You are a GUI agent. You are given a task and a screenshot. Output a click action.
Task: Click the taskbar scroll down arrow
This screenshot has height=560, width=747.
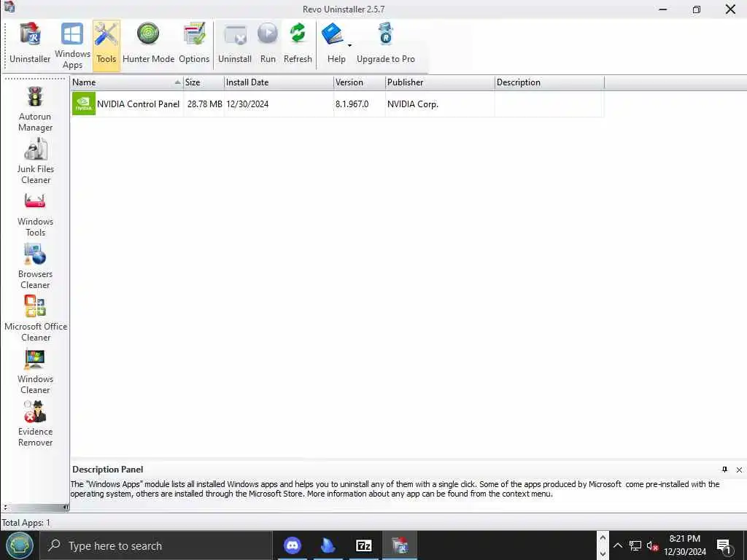pyautogui.click(x=603, y=553)
